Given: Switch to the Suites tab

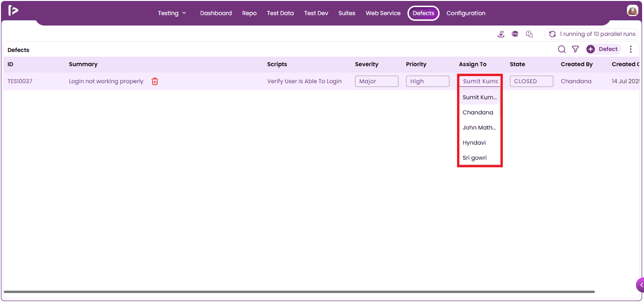Looking at the screenshot, I should tap(347, 13).
